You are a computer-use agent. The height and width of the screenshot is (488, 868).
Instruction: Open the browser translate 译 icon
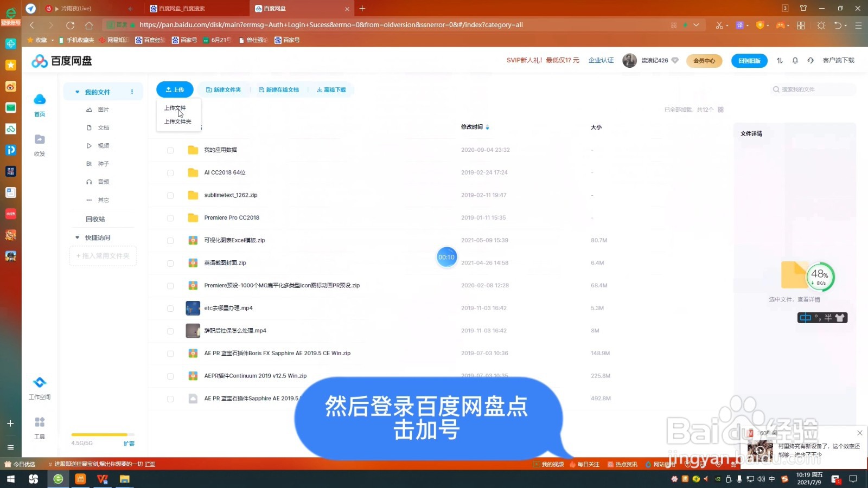click(x=739, y=25)
